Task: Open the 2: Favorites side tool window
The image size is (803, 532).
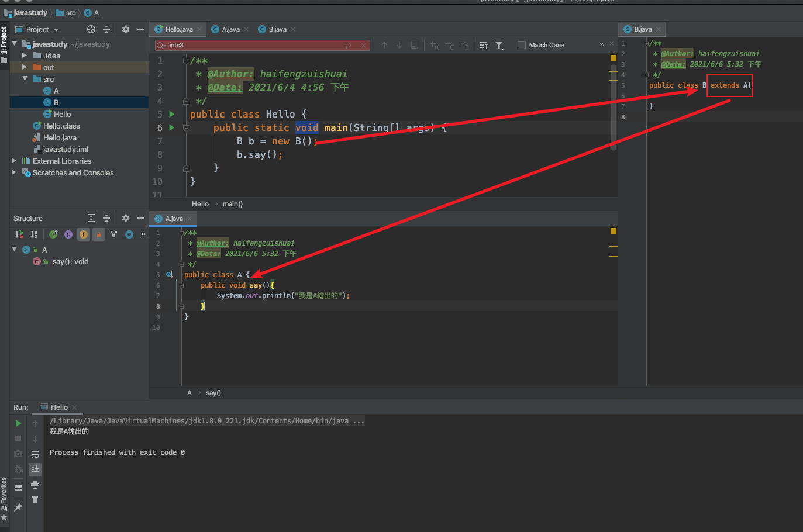Action: pyautogui.click(x=4, y=499)
